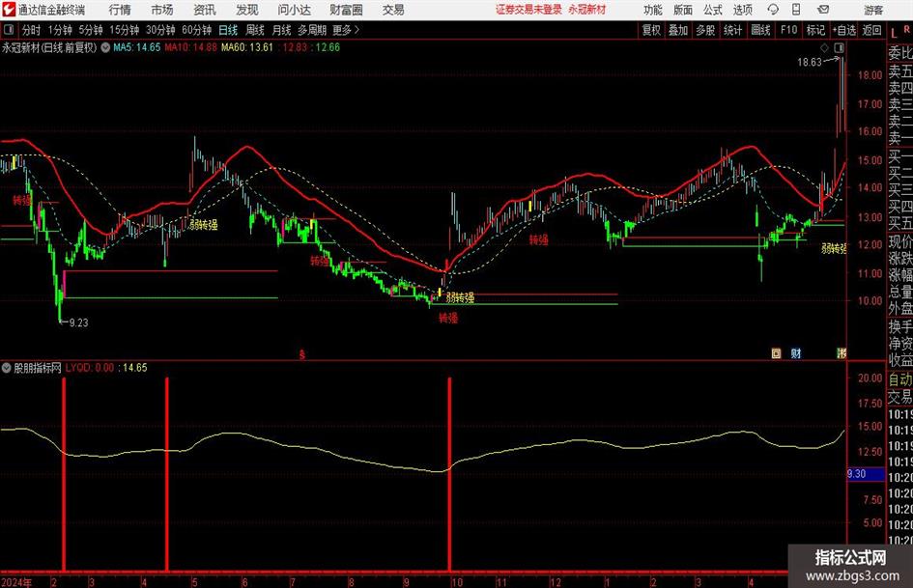
Task: Select the L tab on right panel
Action: pyautogui.click(x=894, y=33)
